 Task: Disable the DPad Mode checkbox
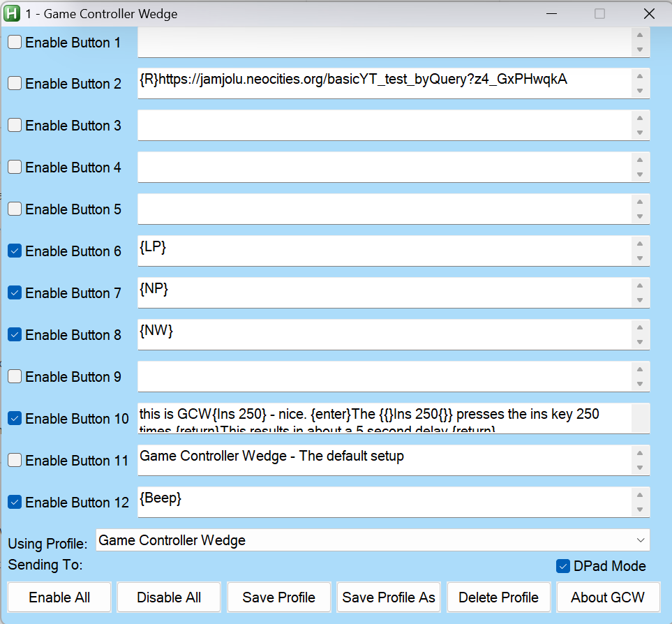[x=563, y=566]
